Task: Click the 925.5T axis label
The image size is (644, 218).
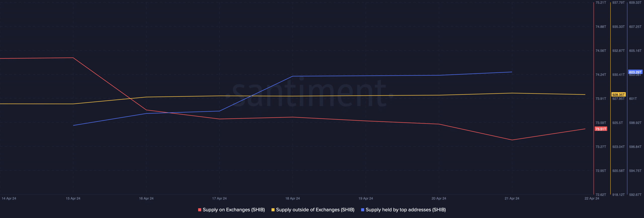Action: pos(618,123)
